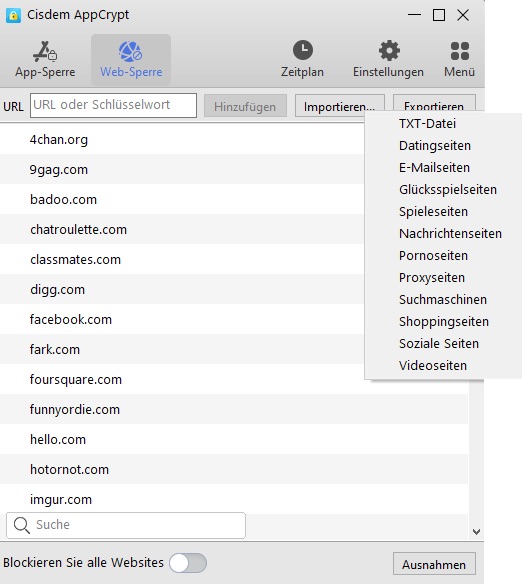Select imgur.com row
Viewport: 522px width, 584px height.
click(234, 499)
